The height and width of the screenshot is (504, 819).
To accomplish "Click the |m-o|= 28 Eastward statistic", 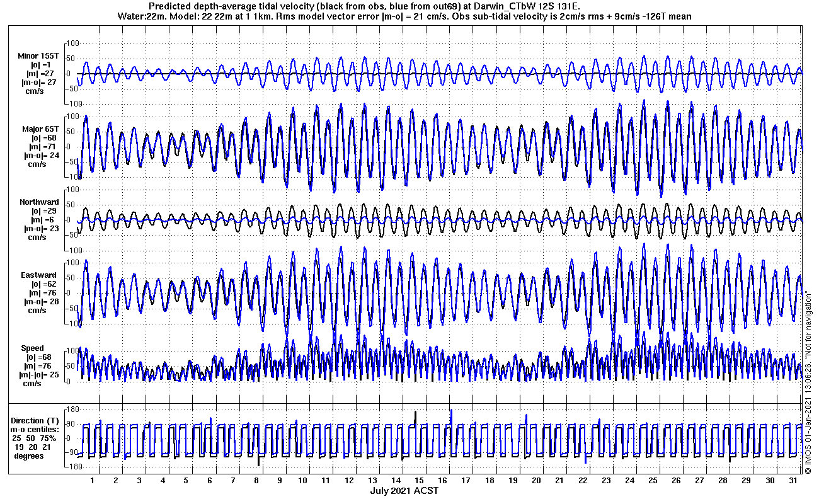I will pos(40,302).
